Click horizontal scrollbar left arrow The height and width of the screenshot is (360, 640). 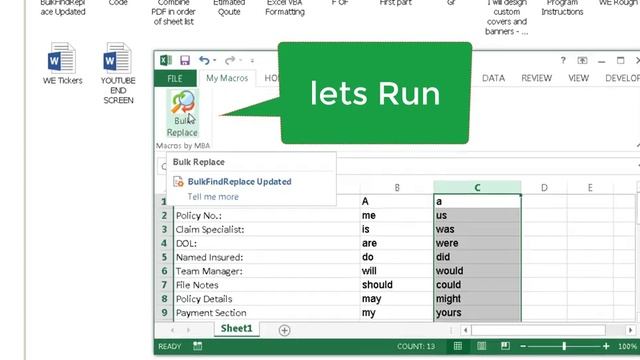click(x=466, y=330)
